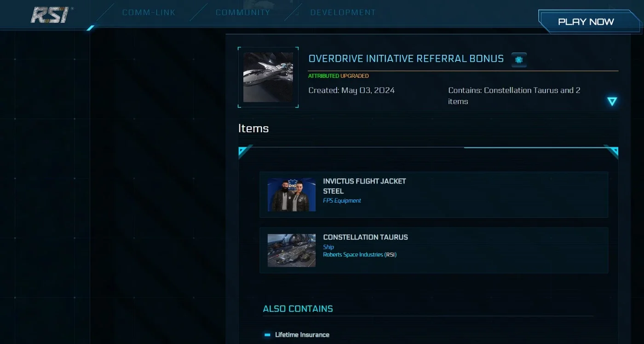Screen dimensions: 644x344
Task: Open the Comm-Link menu
Action: point(149,12)
